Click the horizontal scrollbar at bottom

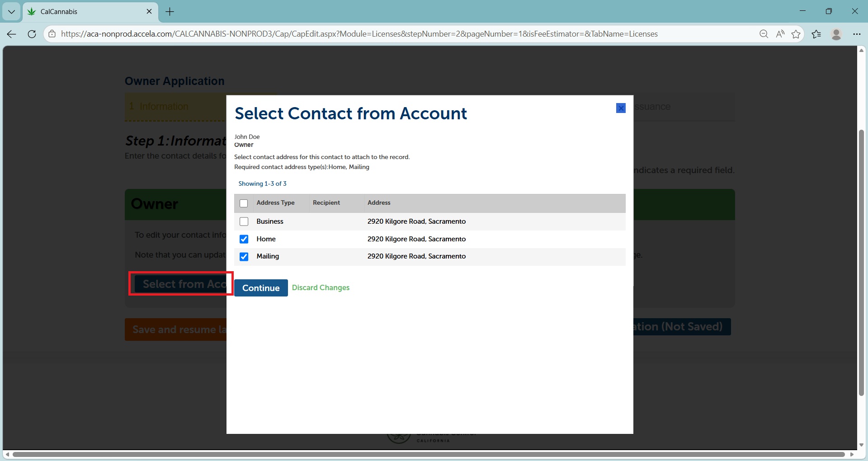pyautogui.click(x=429, y=454)
